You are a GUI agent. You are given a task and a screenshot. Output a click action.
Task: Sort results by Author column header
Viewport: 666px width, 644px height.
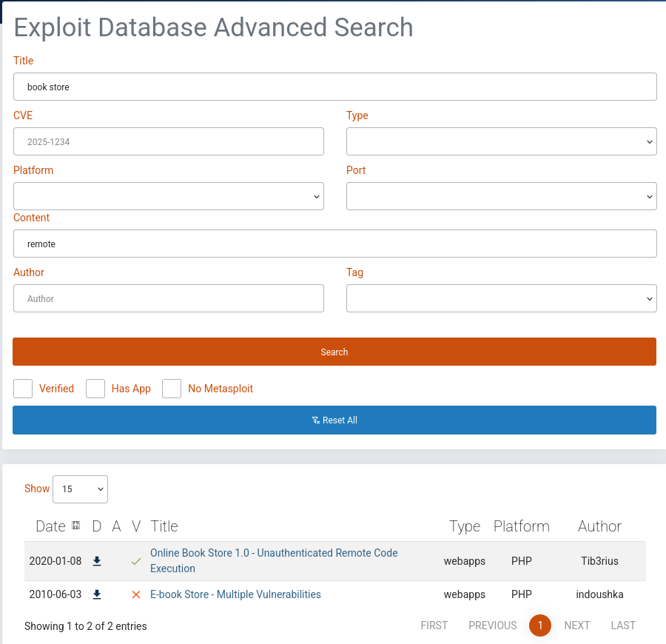[599, 526]
